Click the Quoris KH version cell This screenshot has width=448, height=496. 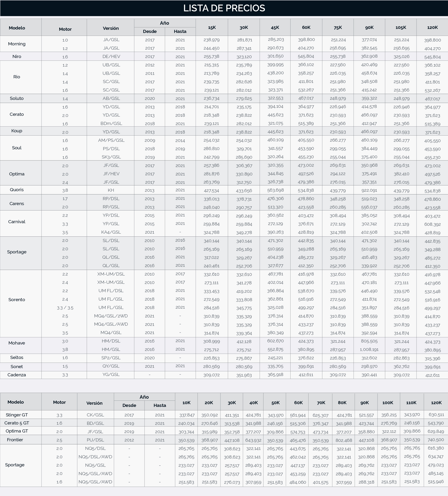[111, 190]
